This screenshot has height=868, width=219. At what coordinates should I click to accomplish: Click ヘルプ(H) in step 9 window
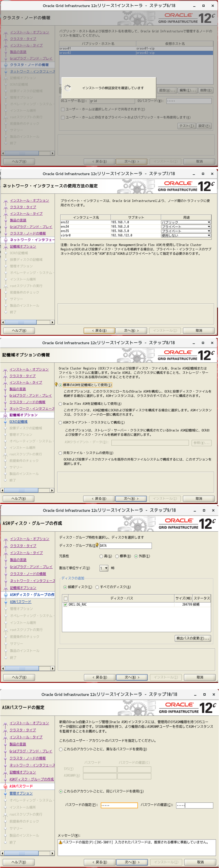click(19, 677)
